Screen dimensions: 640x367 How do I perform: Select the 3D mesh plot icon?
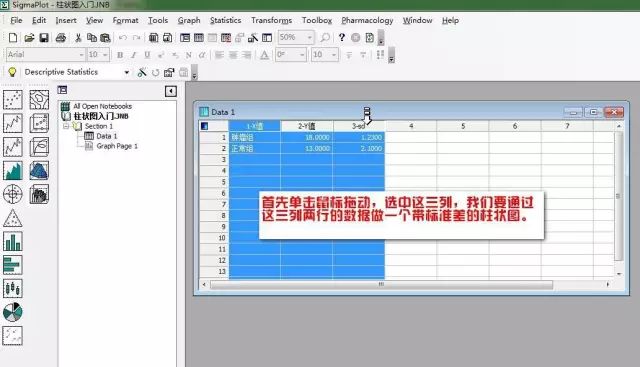[39, 171]
